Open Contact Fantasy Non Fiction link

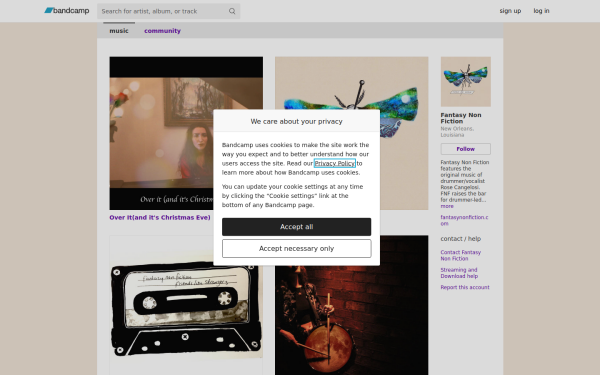coord(461,255)
